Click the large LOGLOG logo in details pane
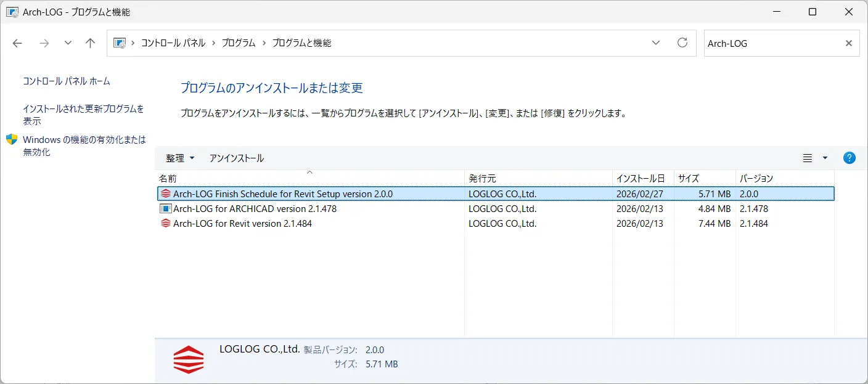 (x=188, y=359)
